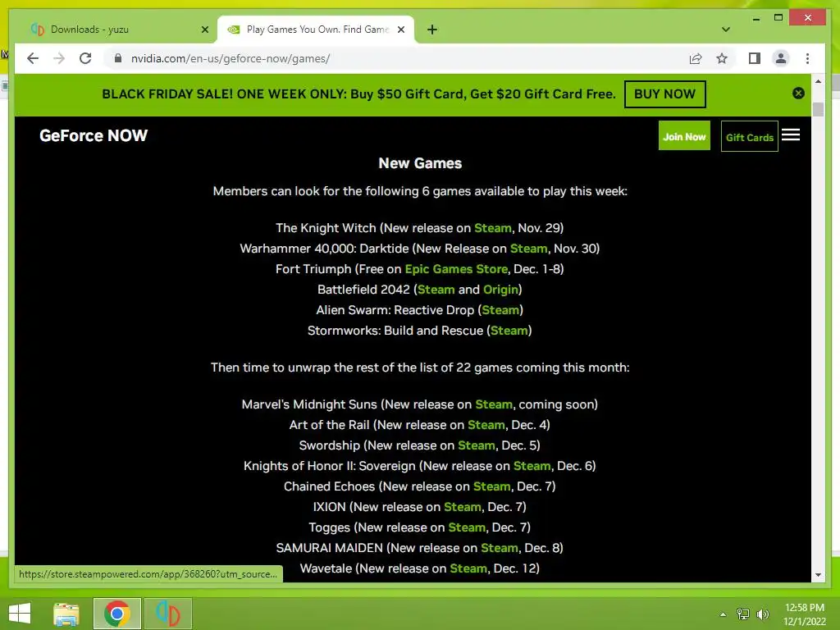Open the Gift Cards button
The width and height of the screenshot is (840, 630).
click(x=750, y=137)
